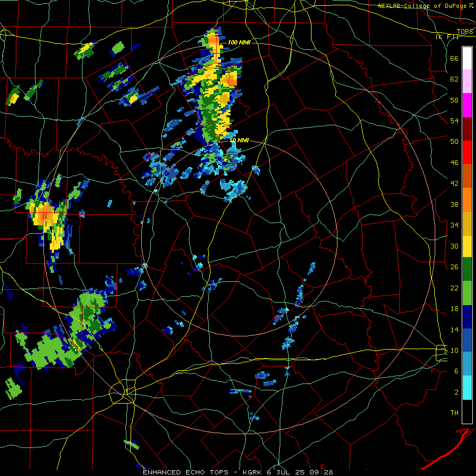476x476 pixels.
Task: Select the dark green legend color segment
Action: [x=467, y=269]
